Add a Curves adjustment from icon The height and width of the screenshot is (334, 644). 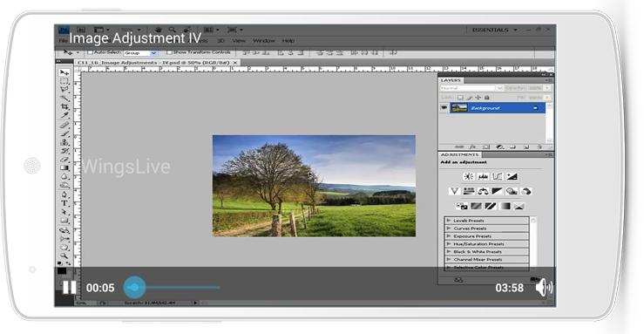498,177
